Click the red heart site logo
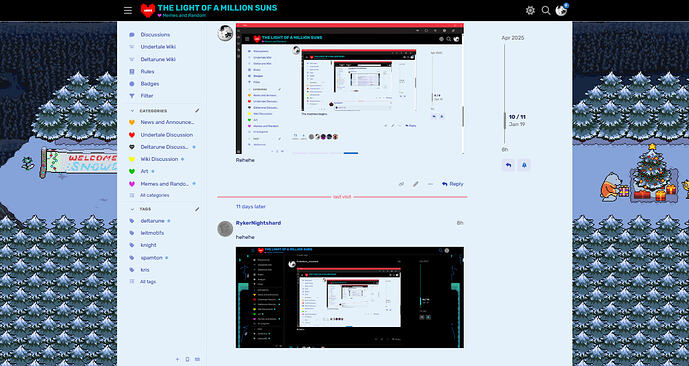This screenshot has width=689, height=366. [x=148, y=10]
